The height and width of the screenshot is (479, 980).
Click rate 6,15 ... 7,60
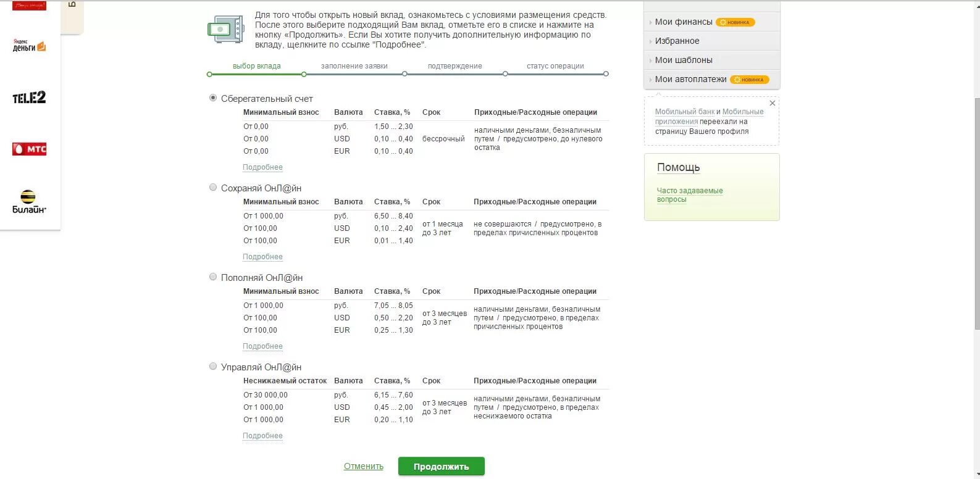pyautogui.click(x=393, y=395)
